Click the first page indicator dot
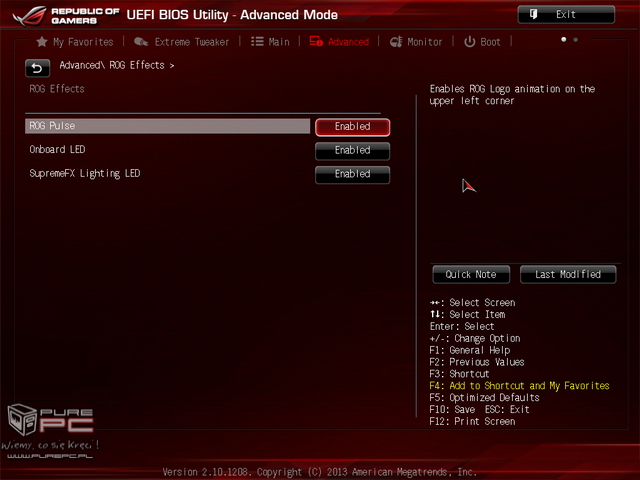The image size is (640, 480). (x=564, y=40)
